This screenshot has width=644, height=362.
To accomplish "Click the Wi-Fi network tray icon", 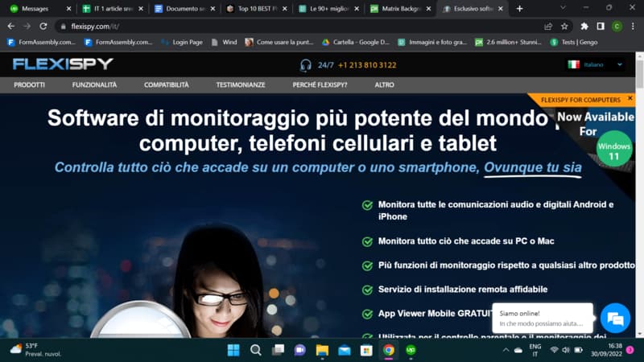I will [x=554, y=350].
